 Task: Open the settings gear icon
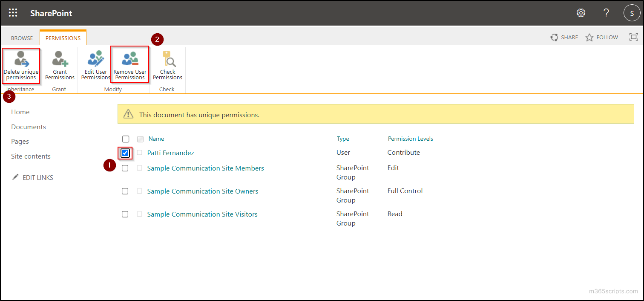pyautogui.click(x=581, y=13)
